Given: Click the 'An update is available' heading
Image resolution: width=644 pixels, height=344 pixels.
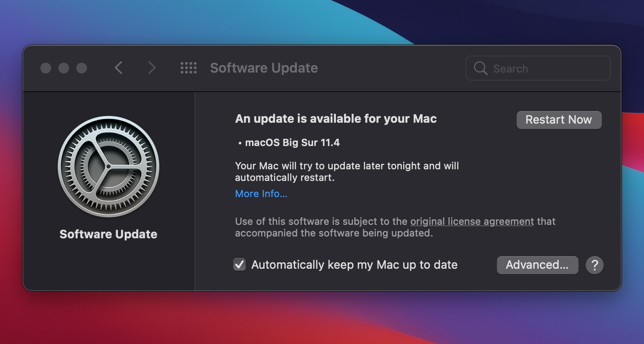Looking at the screenshot, I should coord(335,119).
